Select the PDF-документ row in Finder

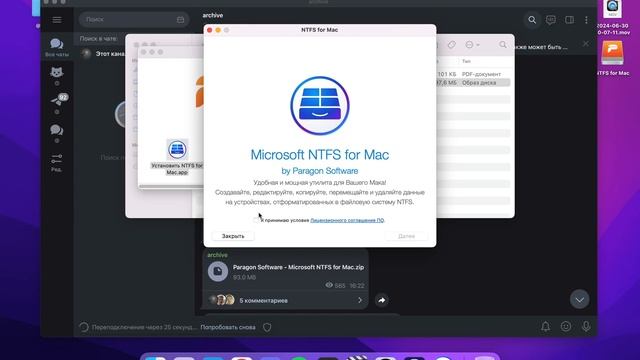473,74
